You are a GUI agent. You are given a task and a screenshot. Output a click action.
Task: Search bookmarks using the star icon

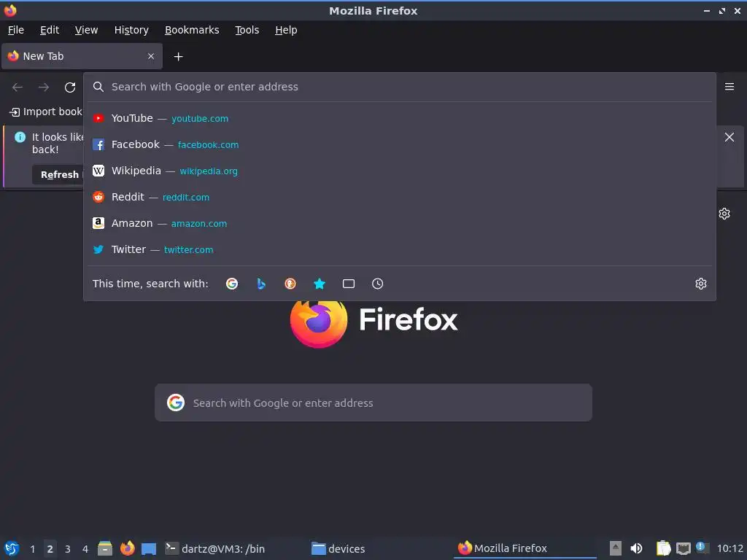[320, 284]
